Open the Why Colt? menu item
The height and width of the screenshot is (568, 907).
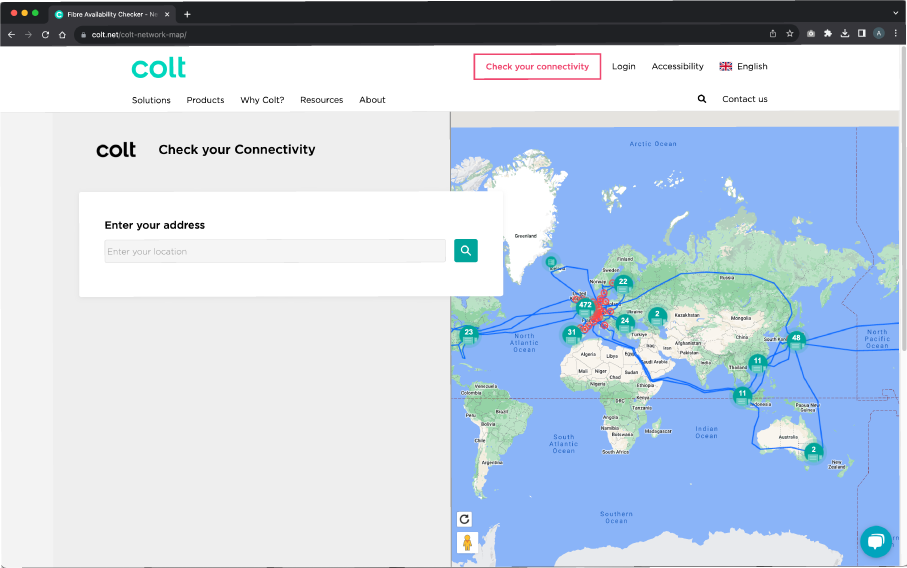pyautogui.click(x=262, y=100)
